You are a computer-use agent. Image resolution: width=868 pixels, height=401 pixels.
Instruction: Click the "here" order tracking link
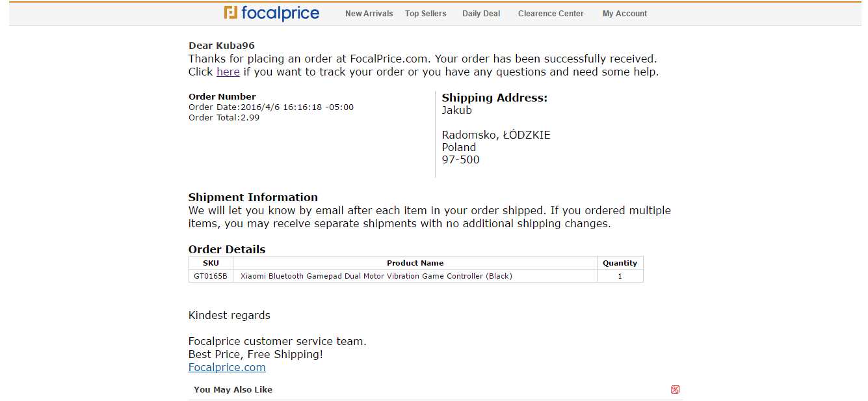[x=228, y=72]
